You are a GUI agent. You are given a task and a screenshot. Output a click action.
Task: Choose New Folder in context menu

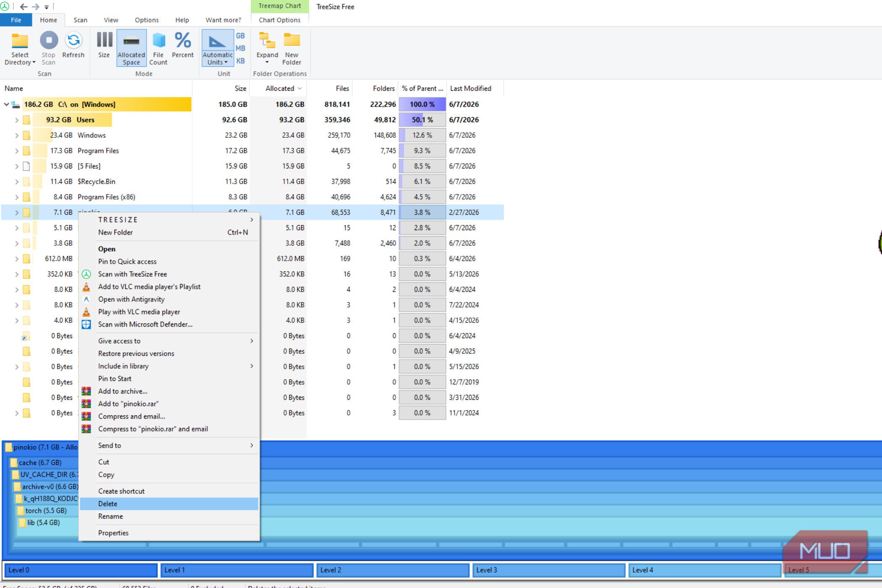[169, 232]
